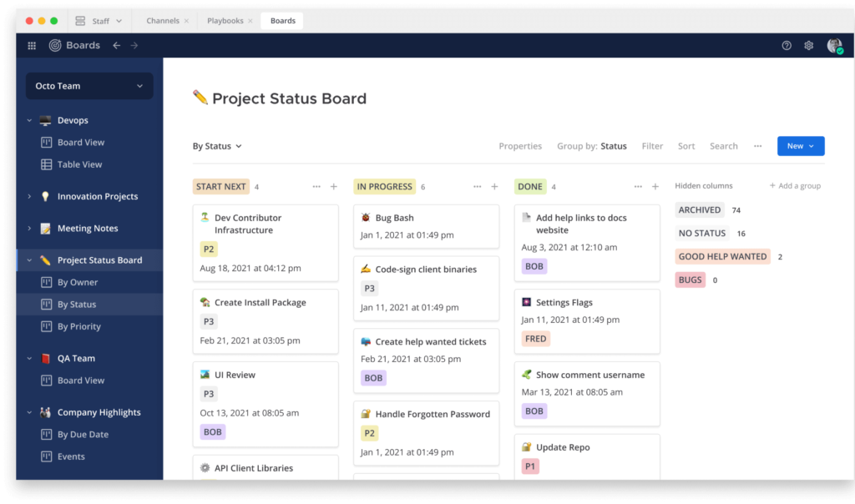Open the Octo Team dropdown
Viewport: 855px width, 504px height.
(x=89, y=86)
